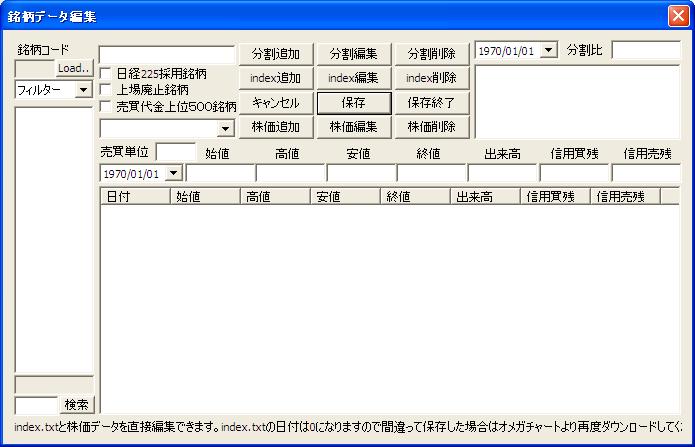695x447 pixels.
Task: Expand the split date dropdown near 分割比
Action: pos(548,50)
